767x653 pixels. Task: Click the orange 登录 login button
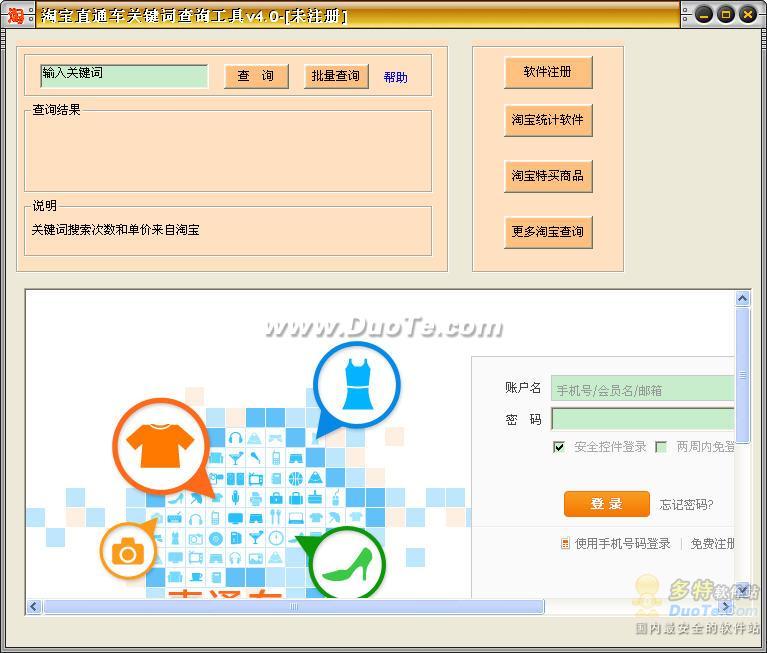[607, 504]
